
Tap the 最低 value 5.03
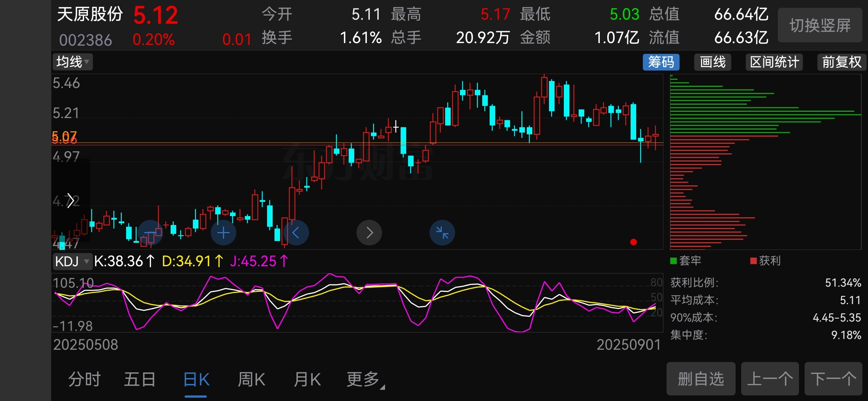pos(625,14)
